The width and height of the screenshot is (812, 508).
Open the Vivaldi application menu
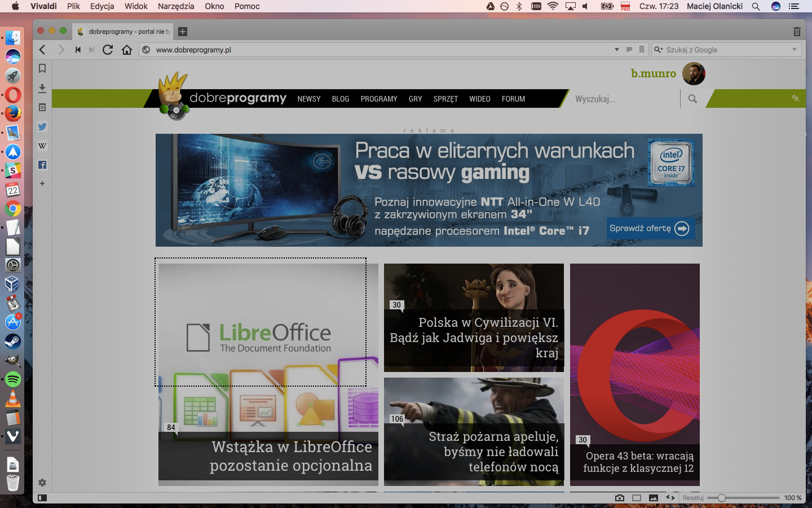pyautogui.click(x=43, y=6)
